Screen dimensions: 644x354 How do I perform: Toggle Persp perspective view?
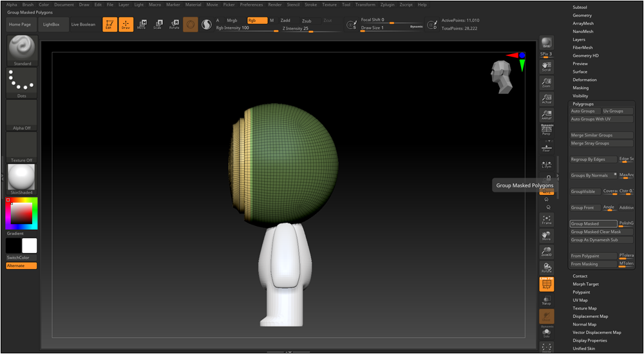pyautogui.click(x=546, y=131)
